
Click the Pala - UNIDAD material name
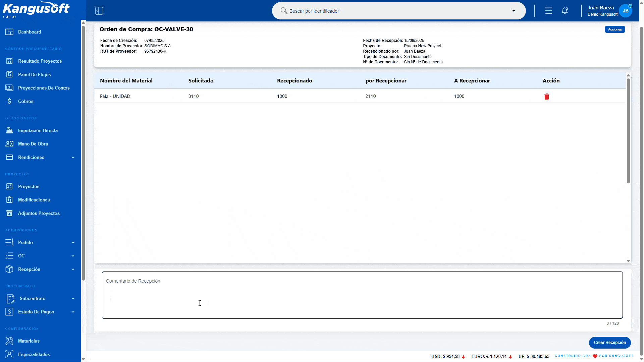point(115,96)
